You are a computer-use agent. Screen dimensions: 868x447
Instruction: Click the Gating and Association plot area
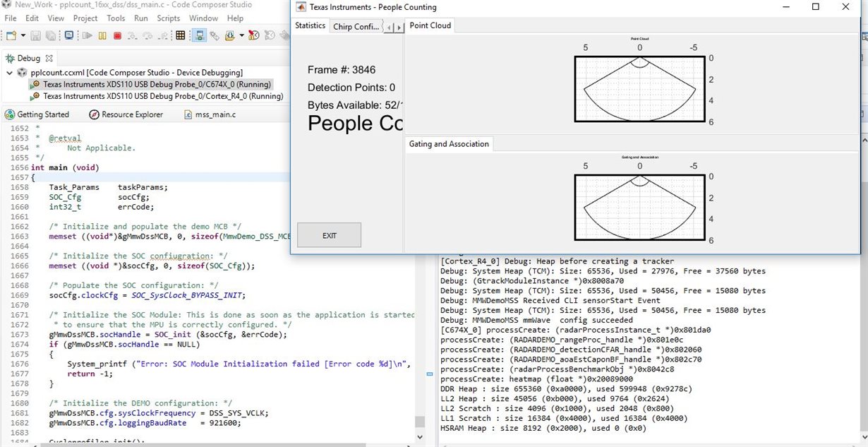pyautogui.click(x=639, y=208)
